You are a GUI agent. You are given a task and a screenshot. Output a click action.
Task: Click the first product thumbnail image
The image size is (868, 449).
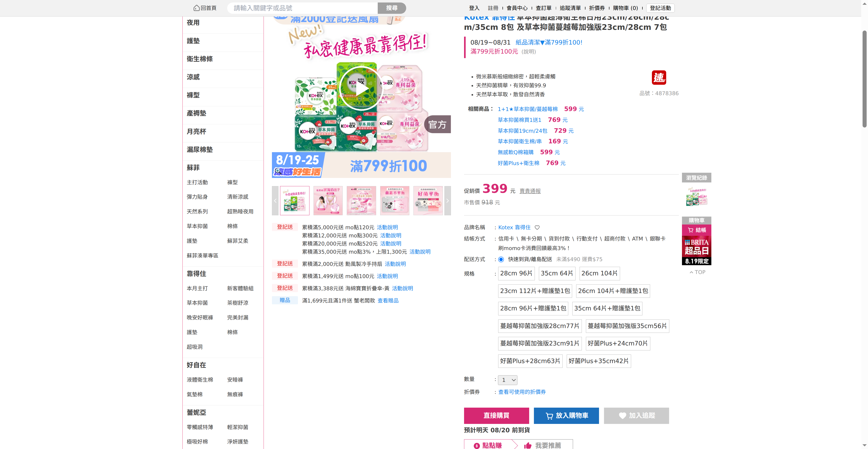pos(295,201)
